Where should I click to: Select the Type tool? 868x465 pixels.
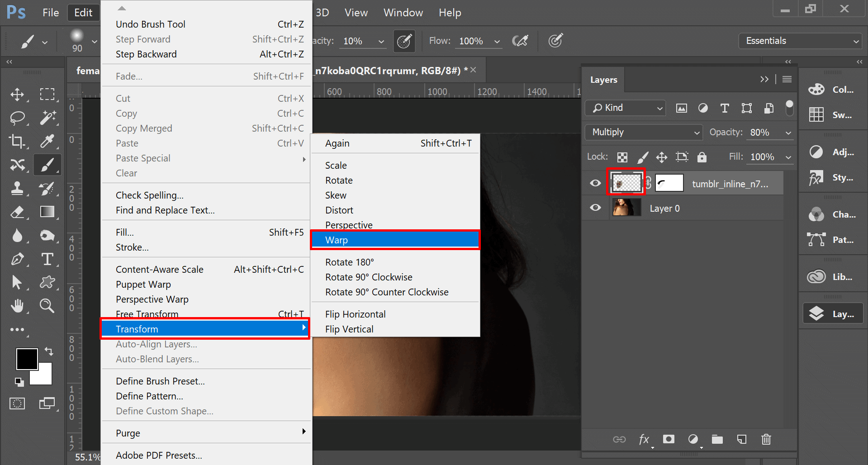point(47,259)
